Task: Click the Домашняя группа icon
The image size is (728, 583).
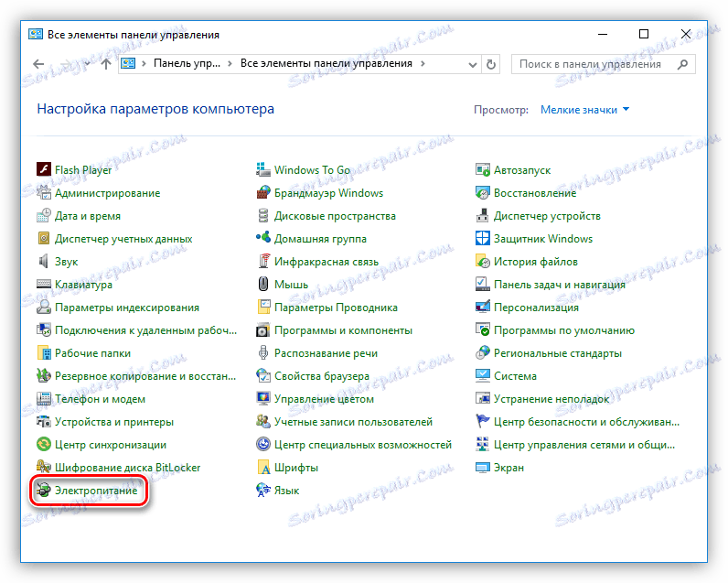Action: 263,238
